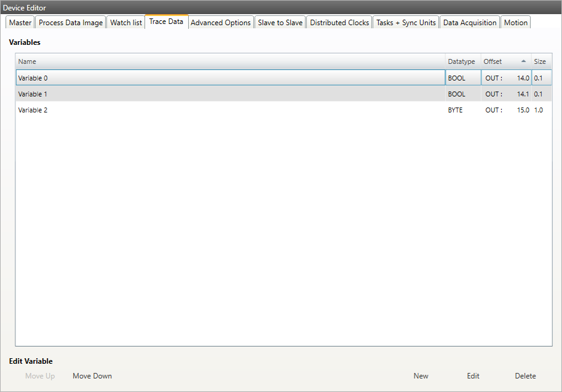Sort by the Offset column arrow
Image resolution: width=562 pixels, height=392 pixels.
point(523,61)
